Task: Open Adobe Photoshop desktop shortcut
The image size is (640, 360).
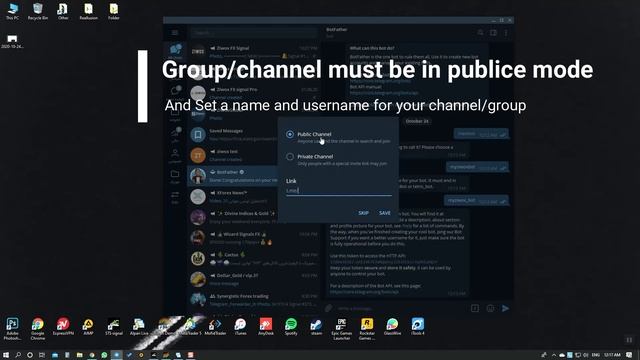Action: (12, 329)
